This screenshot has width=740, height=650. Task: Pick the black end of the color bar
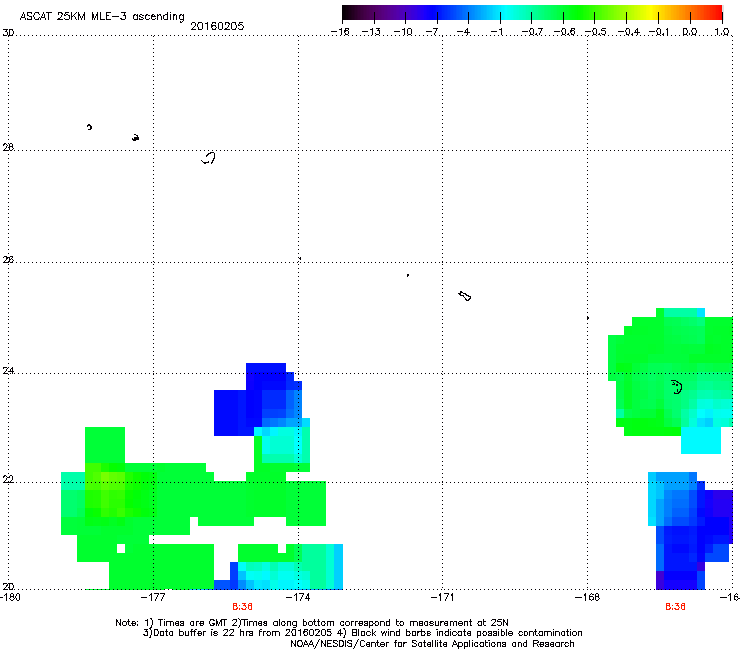click(x=348, y=12)
